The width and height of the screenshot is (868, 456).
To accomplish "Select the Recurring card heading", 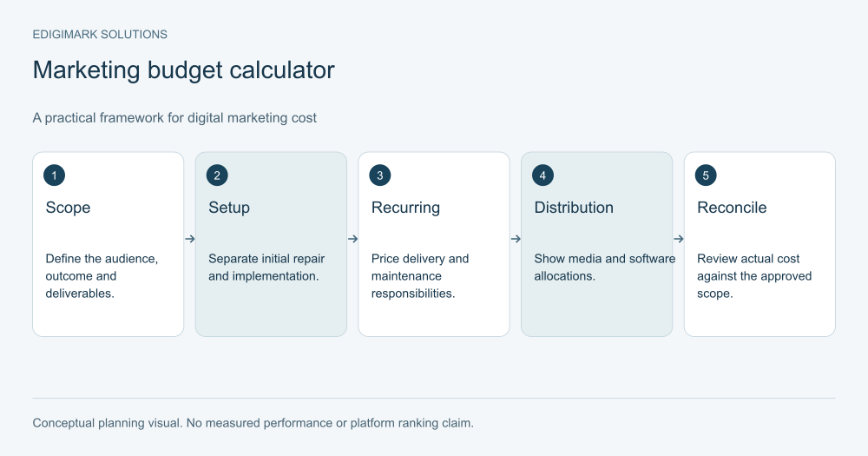I will click(x=405, y=208).
